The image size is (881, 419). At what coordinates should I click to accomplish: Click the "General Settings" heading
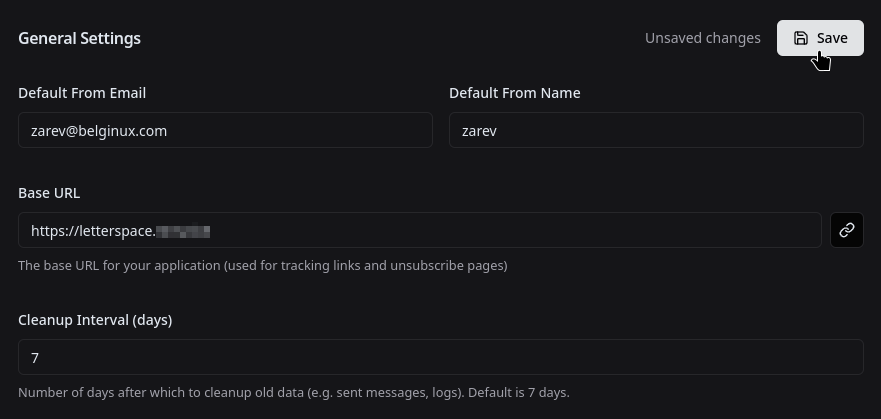tap(79, 38)
